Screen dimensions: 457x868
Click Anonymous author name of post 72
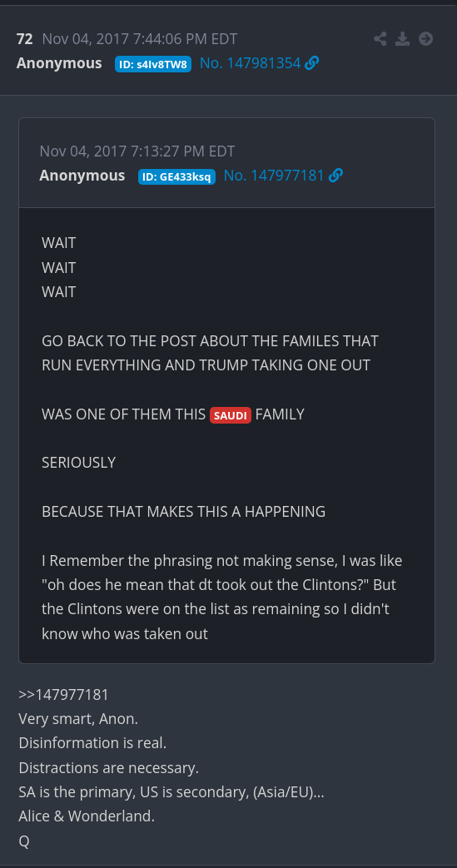pos(59,63)
